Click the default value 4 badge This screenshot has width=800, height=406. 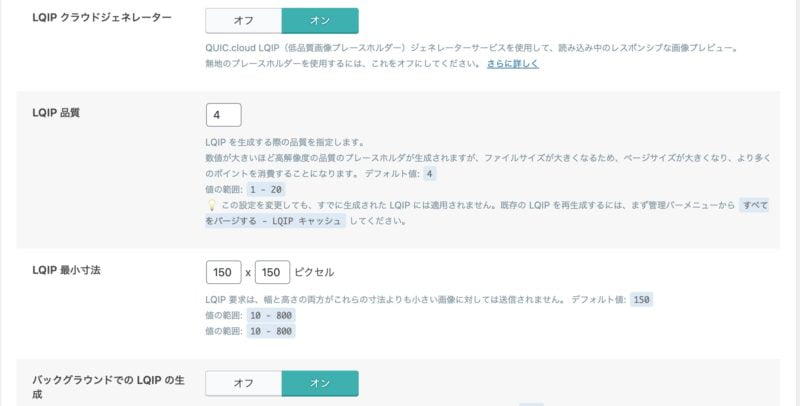click(x=430, y=173)
